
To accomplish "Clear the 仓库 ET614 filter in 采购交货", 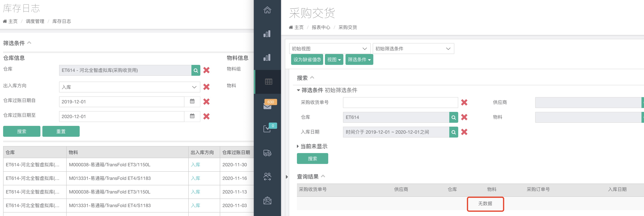I will click(464, 117).
